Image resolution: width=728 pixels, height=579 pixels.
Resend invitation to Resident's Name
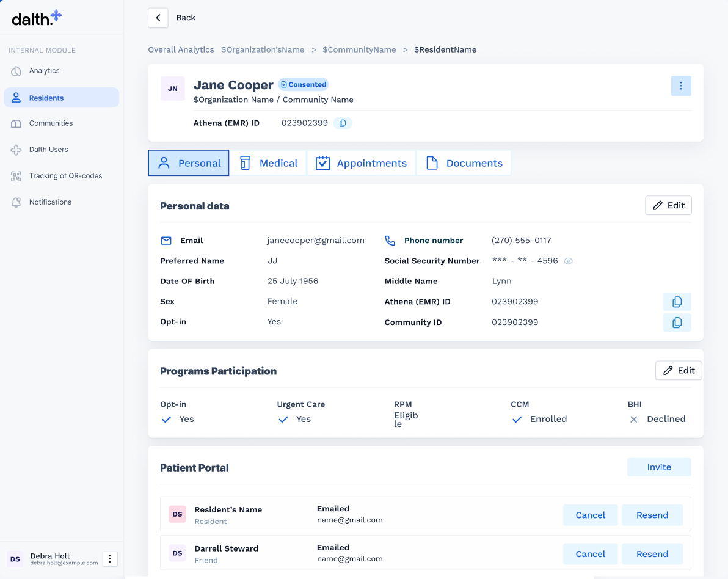652,515
